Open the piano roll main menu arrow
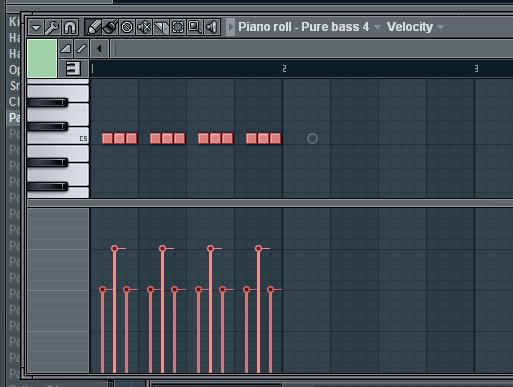Screen dimensions: 513x387 36,27
